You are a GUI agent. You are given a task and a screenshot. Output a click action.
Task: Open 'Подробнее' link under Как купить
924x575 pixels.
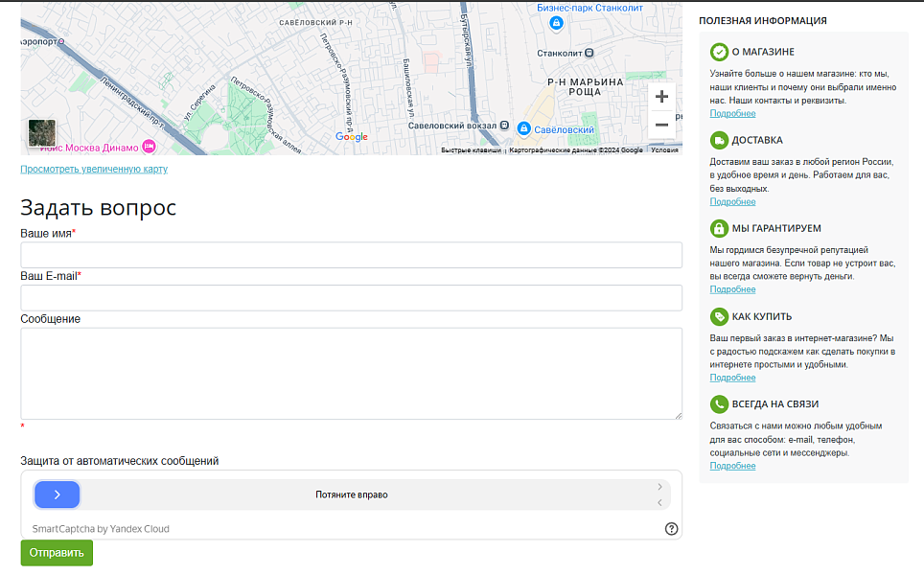click(732, 379)
